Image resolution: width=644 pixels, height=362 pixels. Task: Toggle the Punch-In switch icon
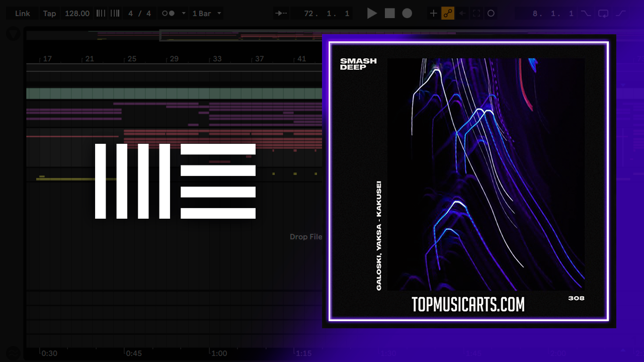coord(586,14)
